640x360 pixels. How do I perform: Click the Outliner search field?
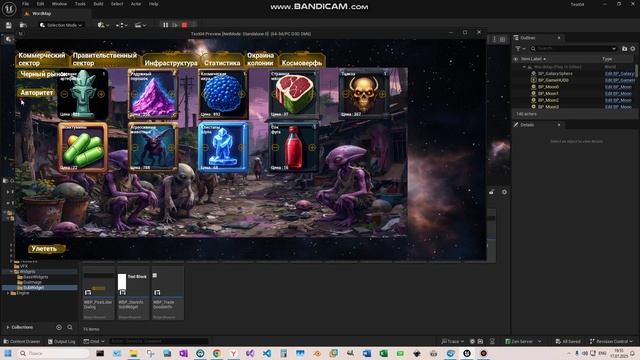(573, 49)
